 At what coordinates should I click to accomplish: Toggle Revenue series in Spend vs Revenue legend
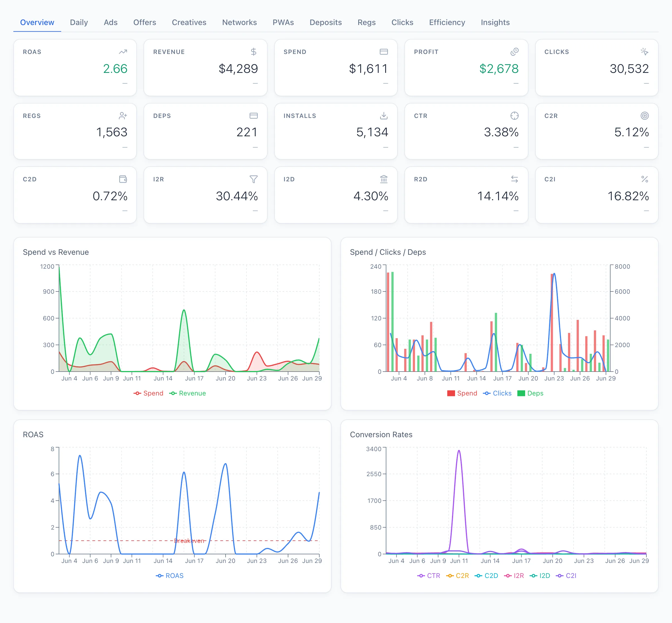pos(187,393)
